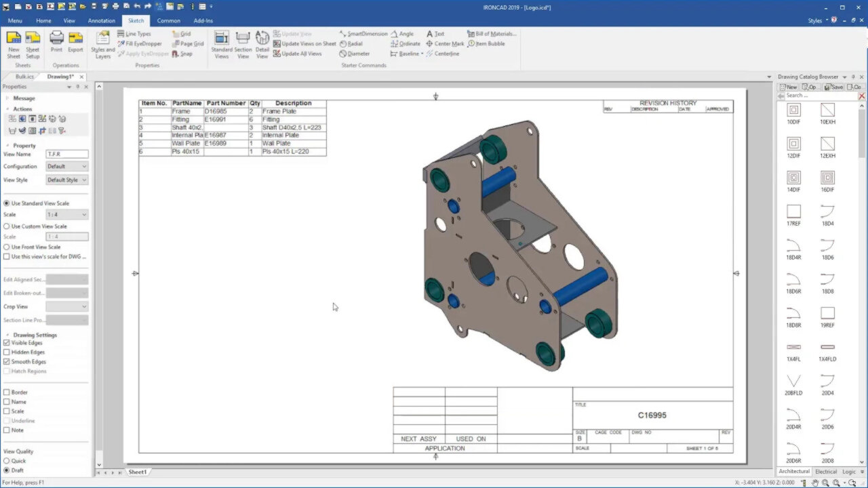868x488 pixels.
Task: Uncheck the Visible Edges setting
Action: [x=6, y=342]
